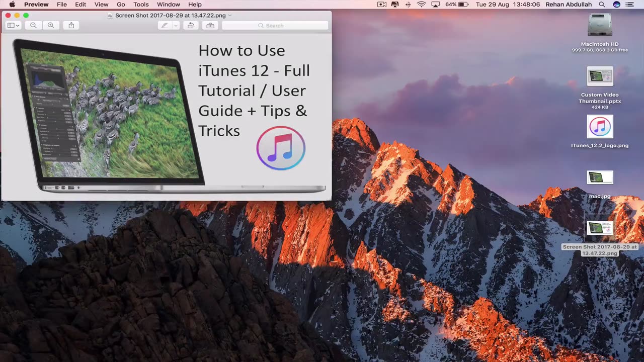Open the Rehan Abdullah user menu
The image size is (644, 362).
click(569, 5)
